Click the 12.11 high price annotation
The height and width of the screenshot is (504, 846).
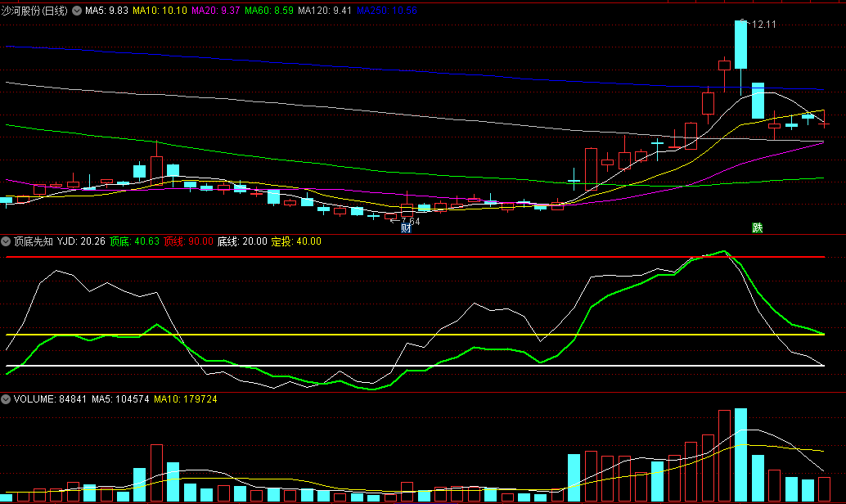[763, 25]
